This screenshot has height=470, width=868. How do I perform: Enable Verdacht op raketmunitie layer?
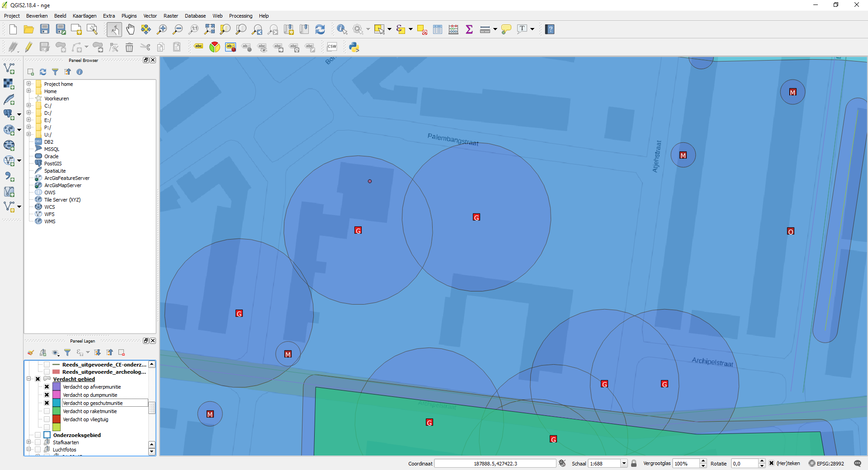click(x=47, y=411)
